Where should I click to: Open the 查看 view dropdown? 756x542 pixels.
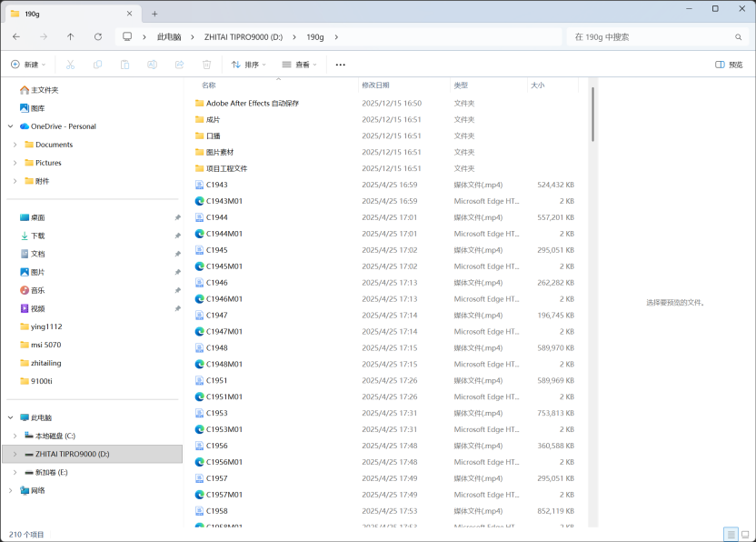pos(299,65)
